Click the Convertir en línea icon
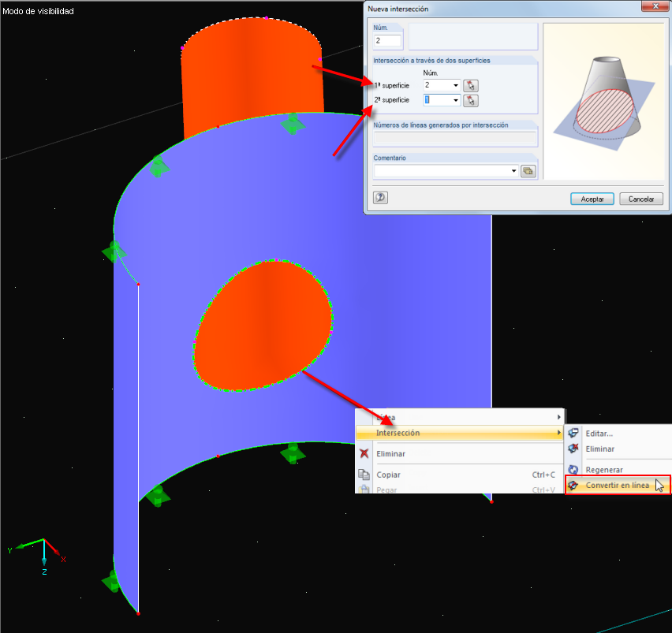This screenshot has height=633, width=672. coord(573,486)
